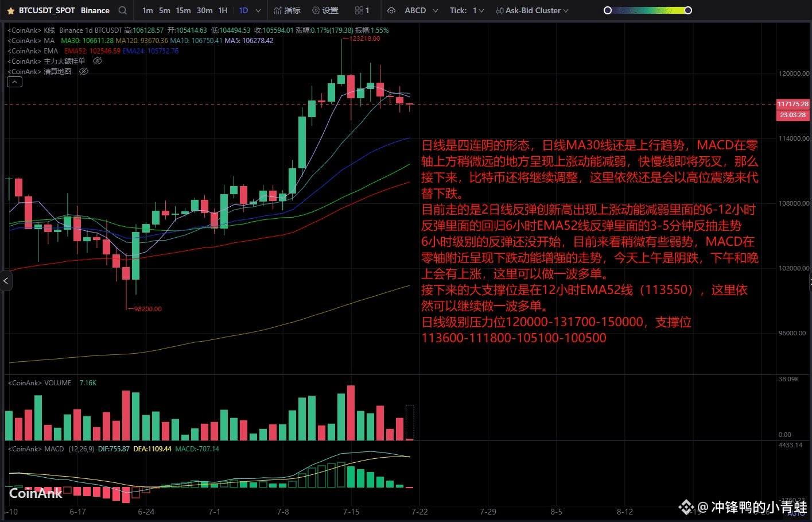Click the <CoinAnk> MACD legend label
This screenshot has width=812, height=522.
(36, 448)
